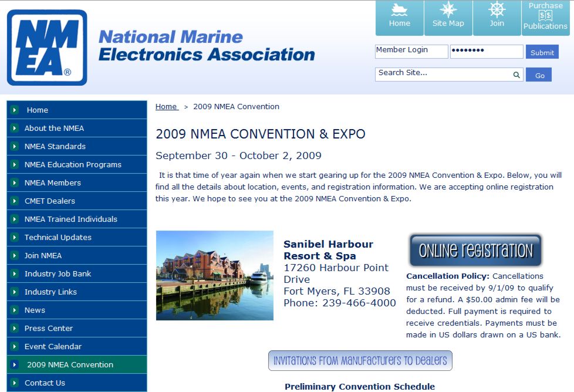Screen dimensions: 574x392
Task: Click arrow icon beside News
Action: click(x=15, y=310)
